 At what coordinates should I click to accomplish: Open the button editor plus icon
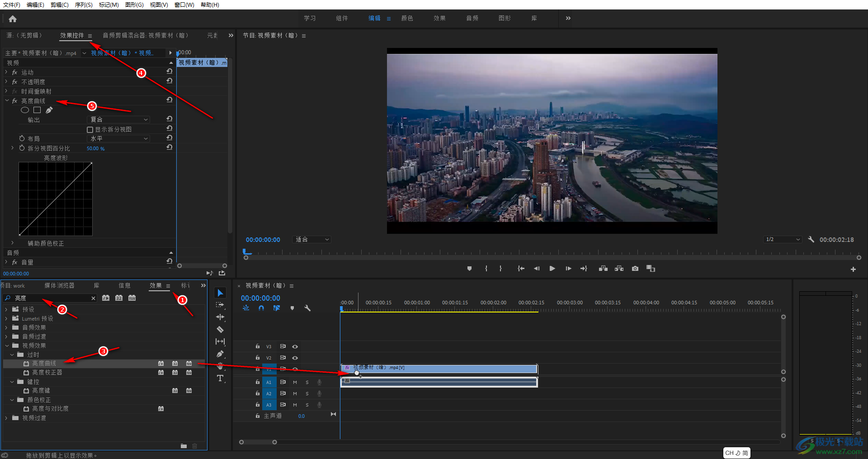click(853, 269)
